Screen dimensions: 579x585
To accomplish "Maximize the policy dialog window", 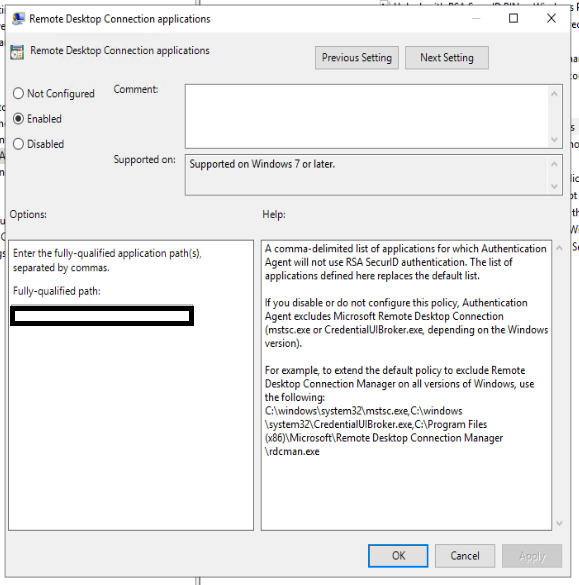I will tap(513, 18).
